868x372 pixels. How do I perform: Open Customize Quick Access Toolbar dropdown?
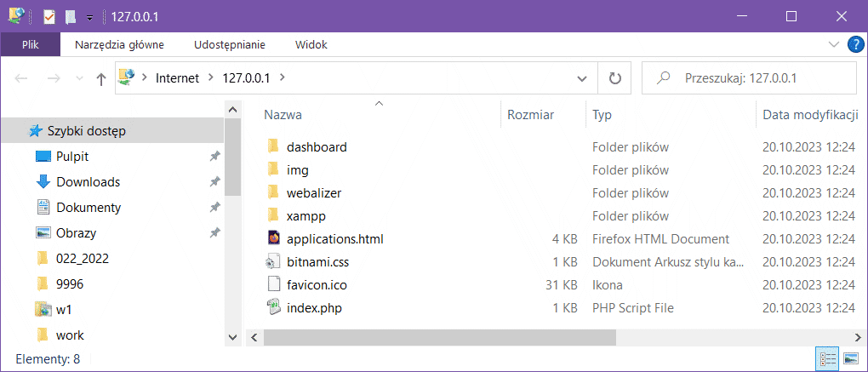coord(89,17)
